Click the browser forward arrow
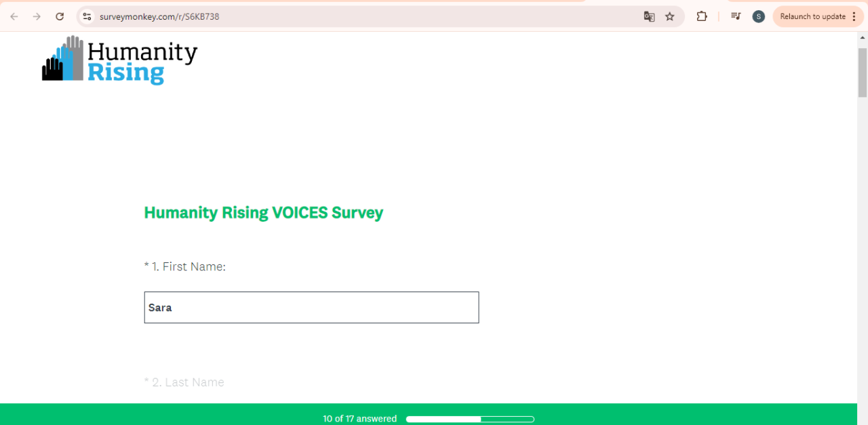 tap(37, 16)
